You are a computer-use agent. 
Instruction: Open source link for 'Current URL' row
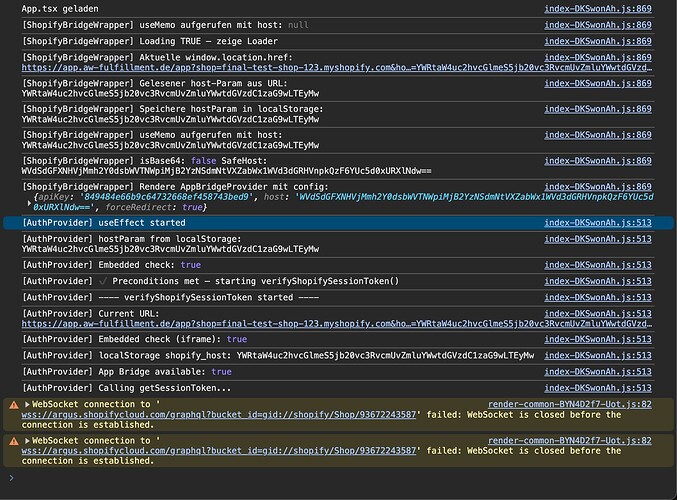click(x=598, y=314)
